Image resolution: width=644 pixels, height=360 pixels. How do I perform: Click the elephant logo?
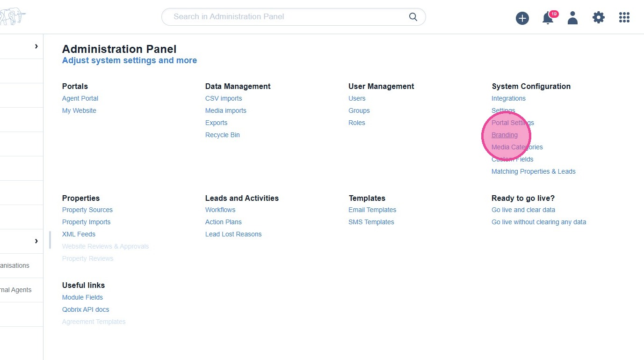[x=12, y=17]
